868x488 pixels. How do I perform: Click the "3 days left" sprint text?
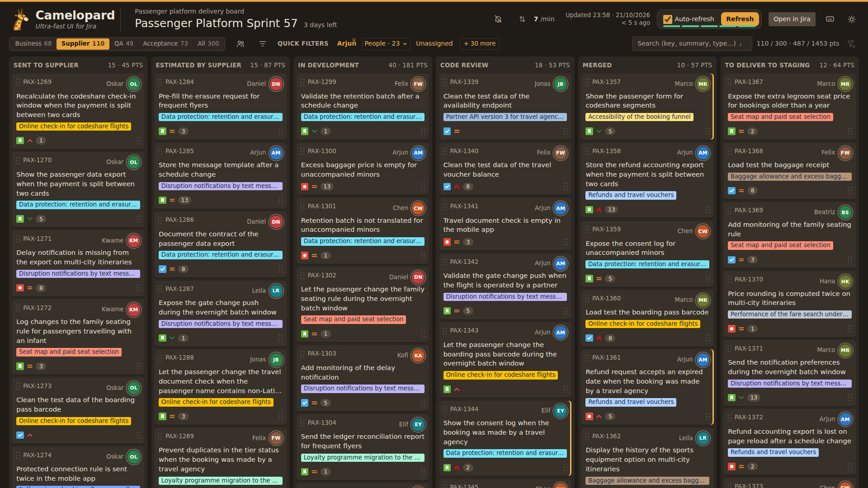point(320,25)
